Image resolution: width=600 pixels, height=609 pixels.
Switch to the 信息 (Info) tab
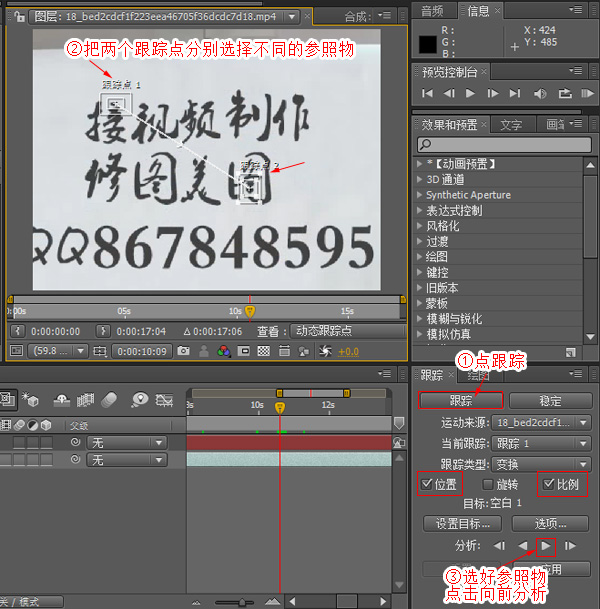click(478, 11)
